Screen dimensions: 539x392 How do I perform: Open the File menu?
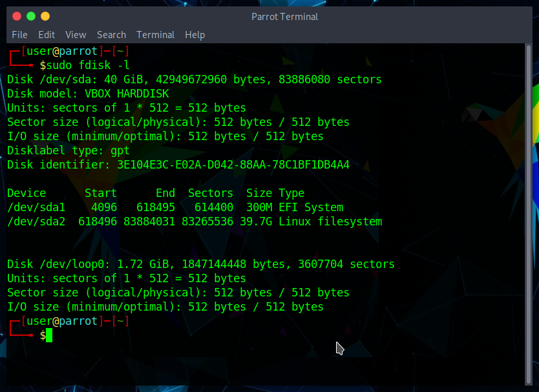19,35
